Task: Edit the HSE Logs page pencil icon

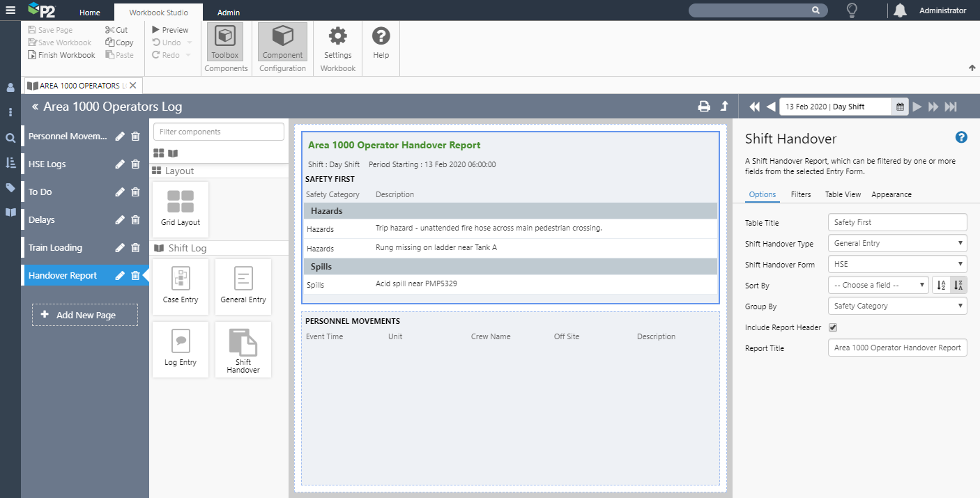Action: pyautogui.click(x=120, y=164)
